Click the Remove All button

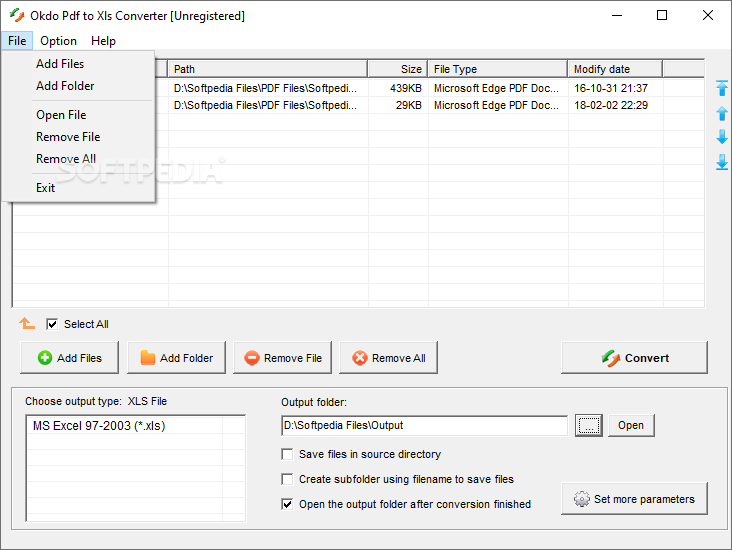388,358
